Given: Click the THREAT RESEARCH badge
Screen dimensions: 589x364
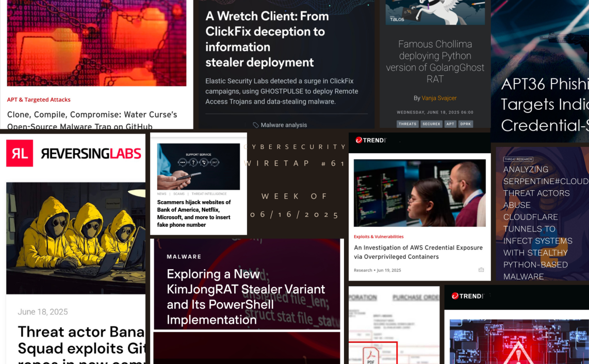Looking at the screenshot, I should pos(518,159).
